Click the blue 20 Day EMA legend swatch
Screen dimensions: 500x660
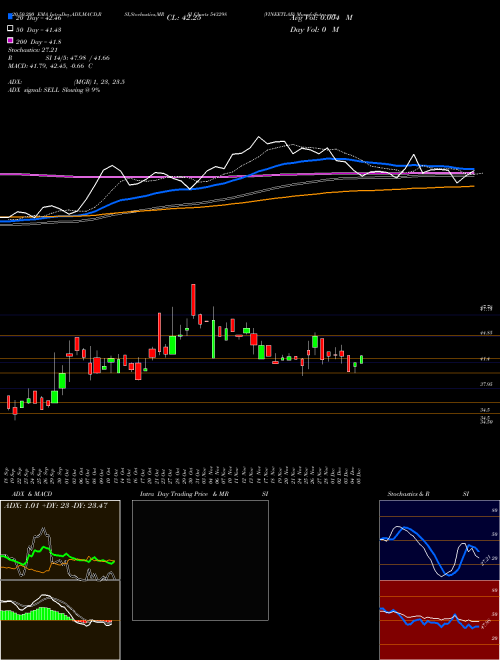pyautogui.click(x=10, y=17)
